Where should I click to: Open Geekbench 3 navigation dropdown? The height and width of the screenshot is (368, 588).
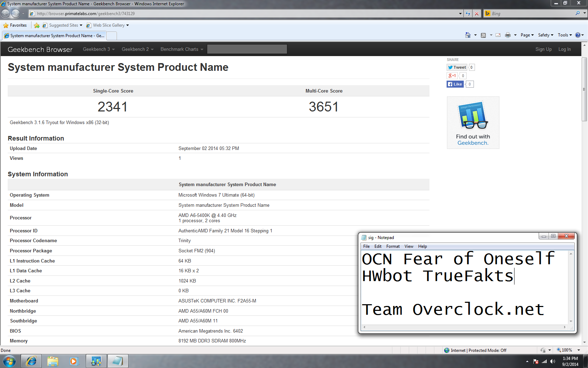pos(99,49)
